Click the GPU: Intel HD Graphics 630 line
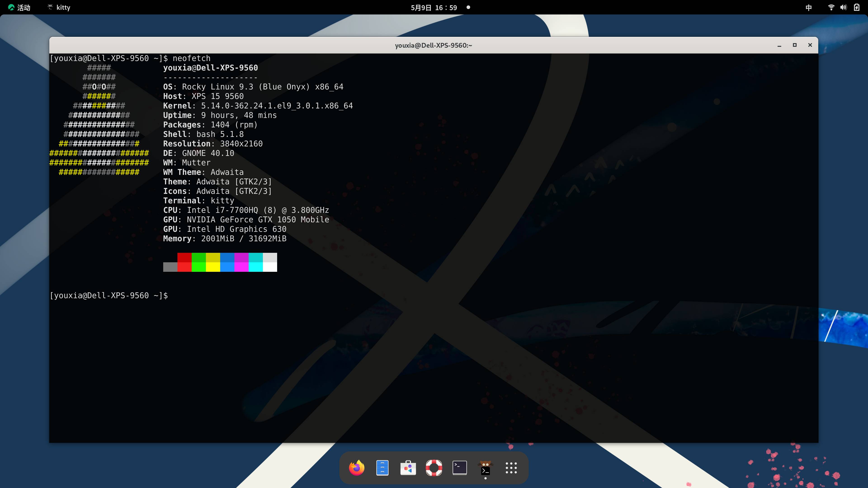 [x=225, y=229]
